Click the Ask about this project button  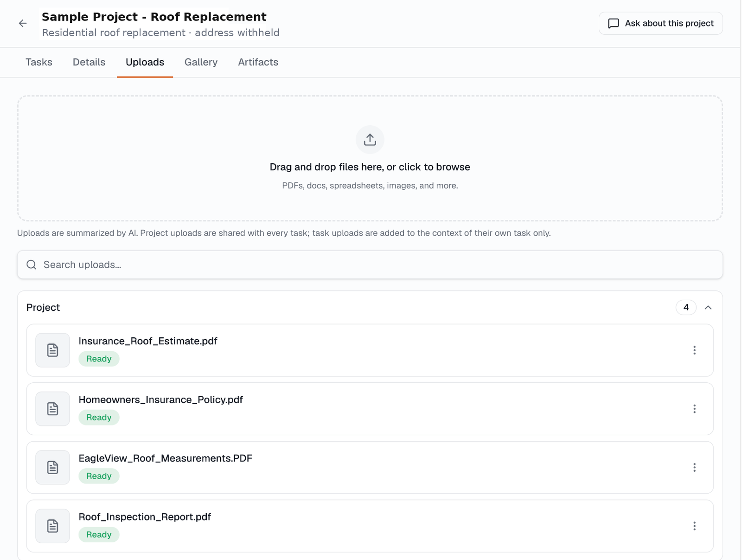coord(660,23)
